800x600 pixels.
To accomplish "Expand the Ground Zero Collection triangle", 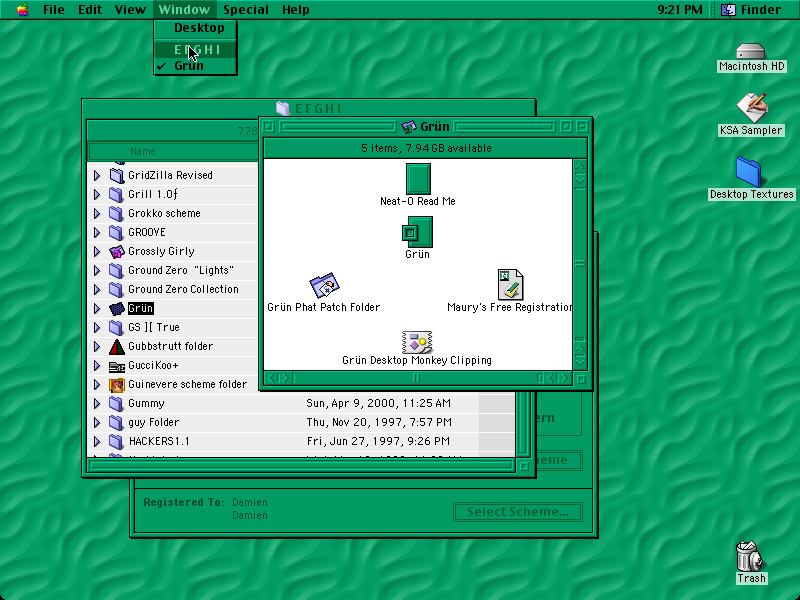I will [97, 289].
